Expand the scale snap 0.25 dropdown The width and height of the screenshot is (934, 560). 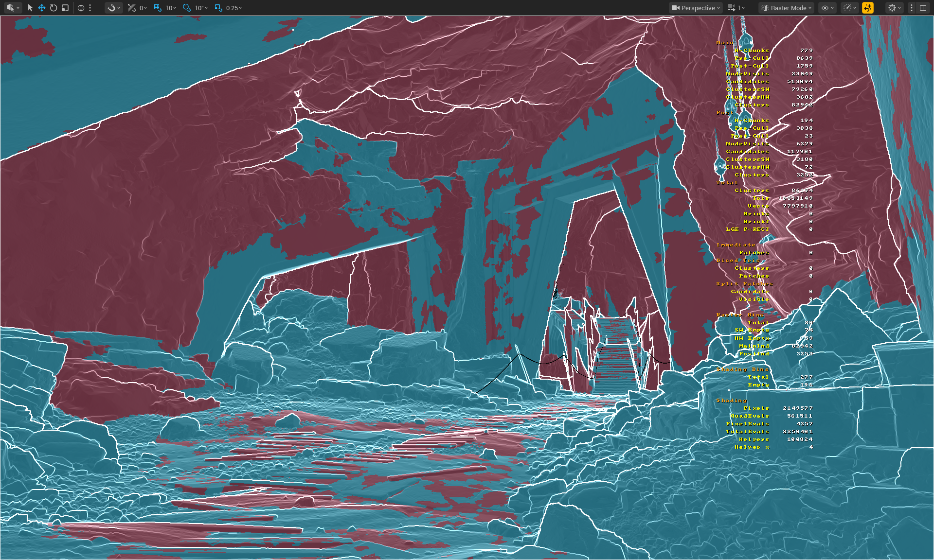click(233, 8)
